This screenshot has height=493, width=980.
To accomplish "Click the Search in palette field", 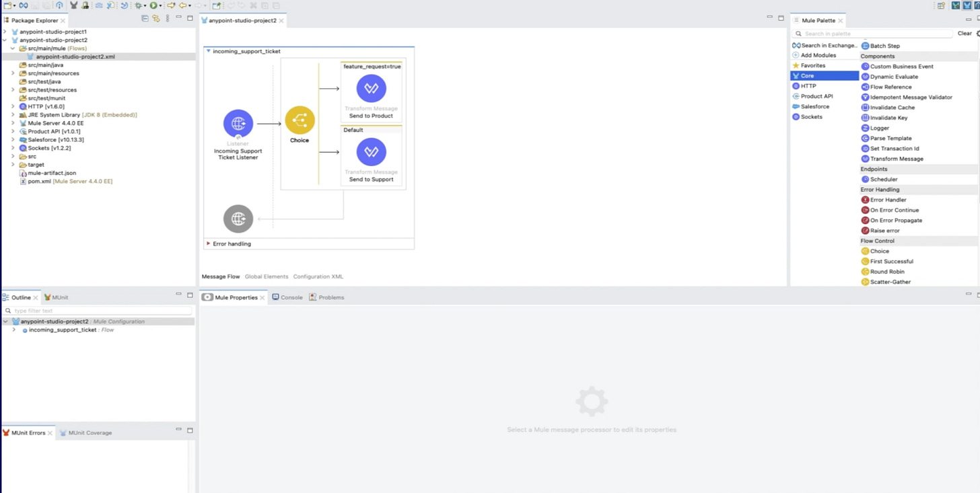I will (874, 34).
